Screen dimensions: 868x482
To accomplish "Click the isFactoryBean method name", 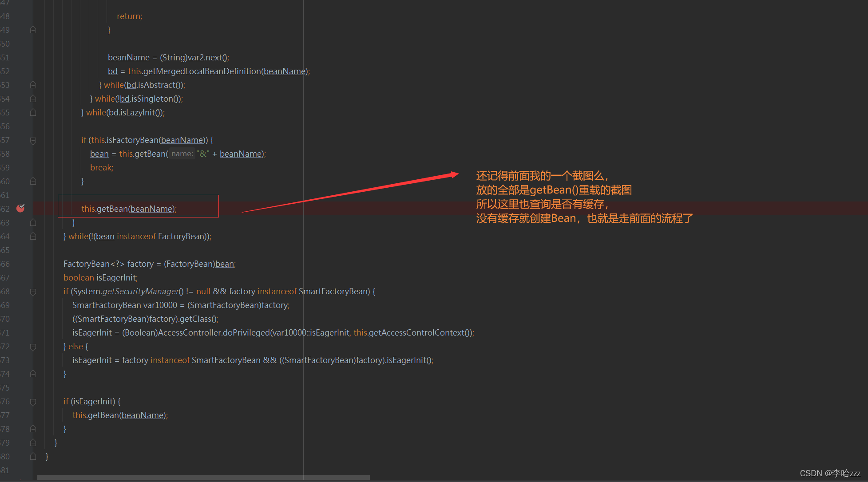I will [x=132, y=140].
